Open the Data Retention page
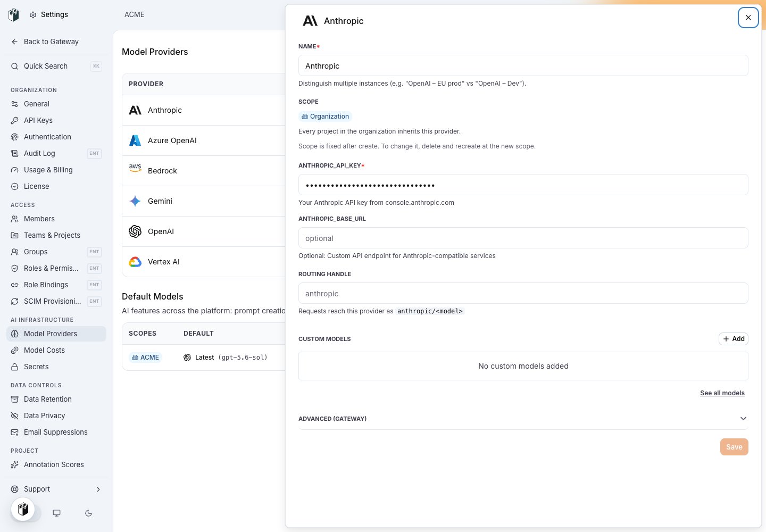This screenshot has width=766, height=532. point(56,399)
